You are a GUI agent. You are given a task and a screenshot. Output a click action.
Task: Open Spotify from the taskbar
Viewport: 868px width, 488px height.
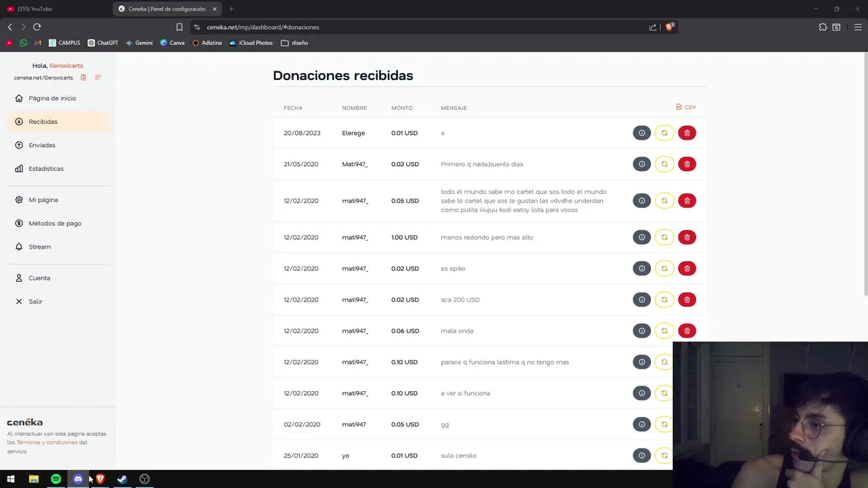click(x=56, y=479)
